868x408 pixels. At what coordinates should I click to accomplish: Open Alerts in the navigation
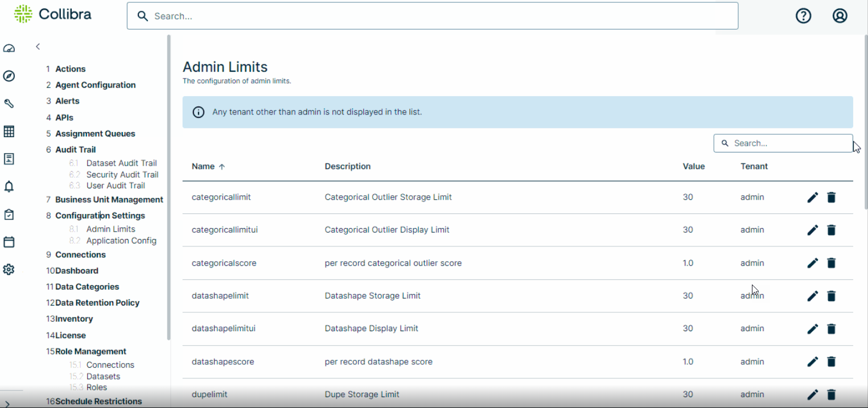coord(67,101)
